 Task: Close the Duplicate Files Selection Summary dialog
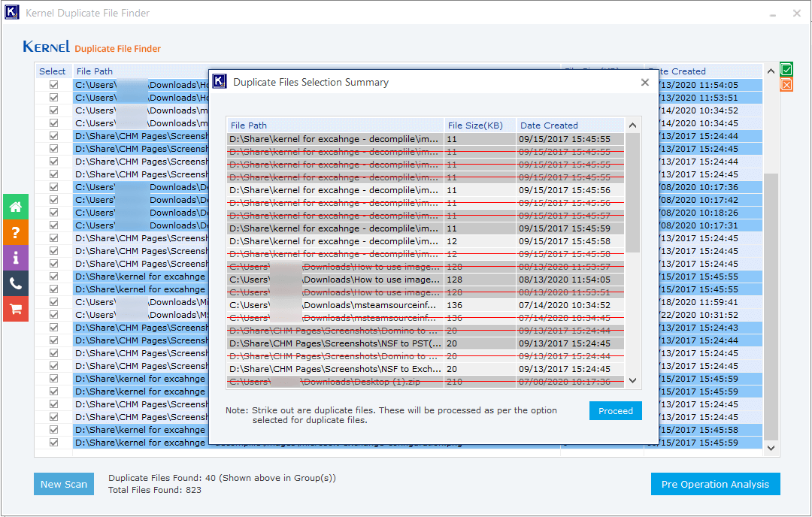pos(645,83)
